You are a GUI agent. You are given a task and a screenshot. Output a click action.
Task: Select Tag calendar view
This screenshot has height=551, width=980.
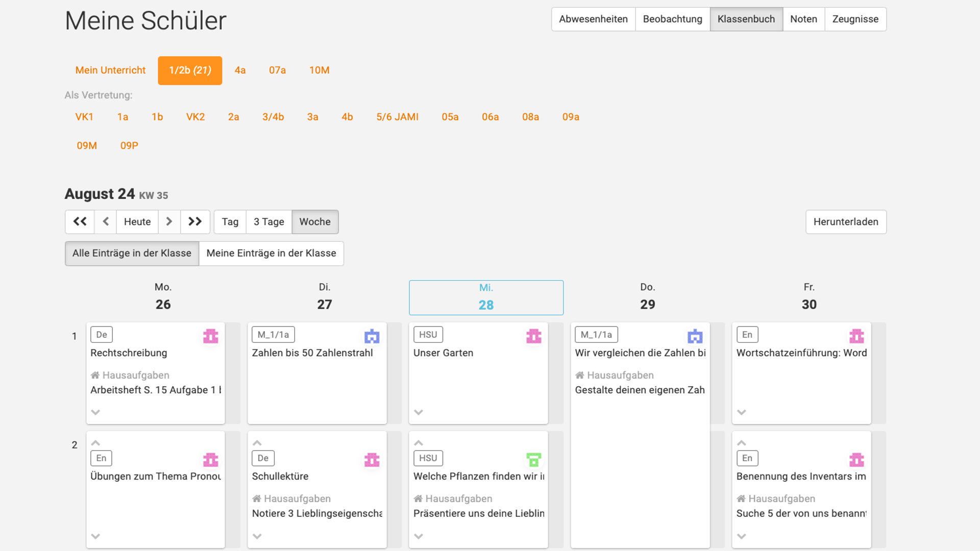(x=230, y=221)
